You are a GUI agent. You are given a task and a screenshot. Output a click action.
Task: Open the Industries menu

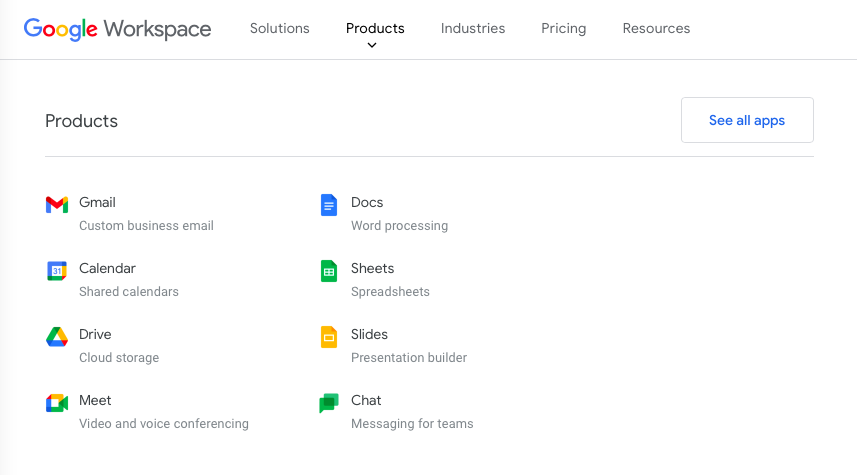[x=473, y=28]
